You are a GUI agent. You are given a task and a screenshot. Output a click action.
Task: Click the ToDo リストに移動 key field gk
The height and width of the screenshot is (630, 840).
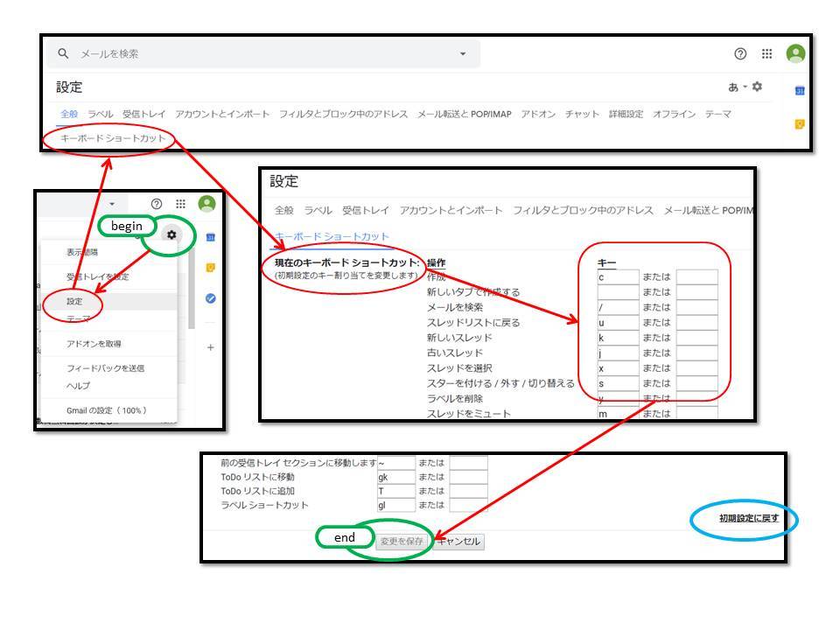tap(396, 477)
